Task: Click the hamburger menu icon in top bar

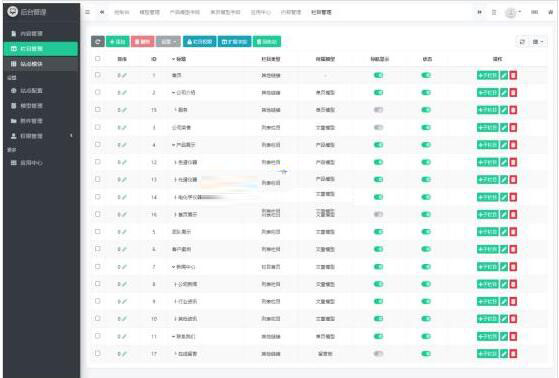Action: pyautogui.click(x=87, y=12)
